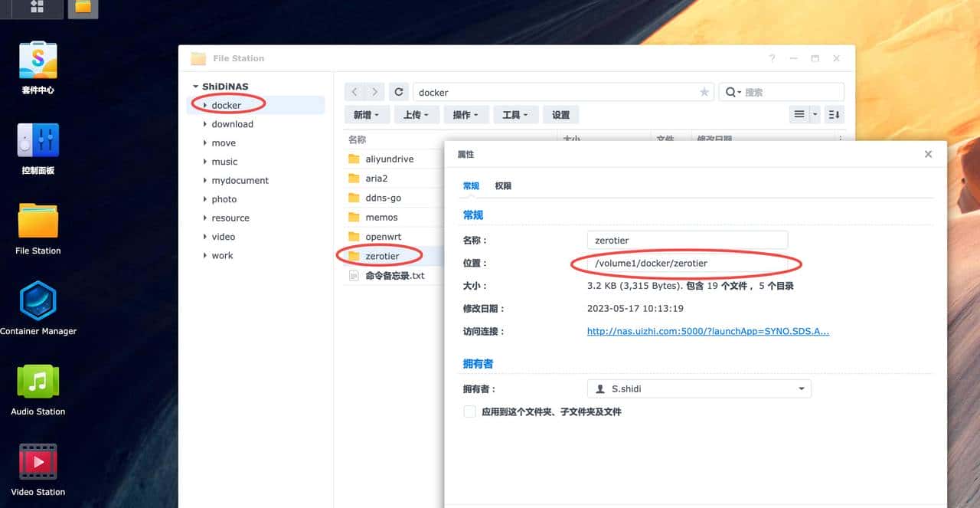The height and width of the screenshot is (508, 980).
Task: Click the help question mark on File Station
Action: click(771, 58)
